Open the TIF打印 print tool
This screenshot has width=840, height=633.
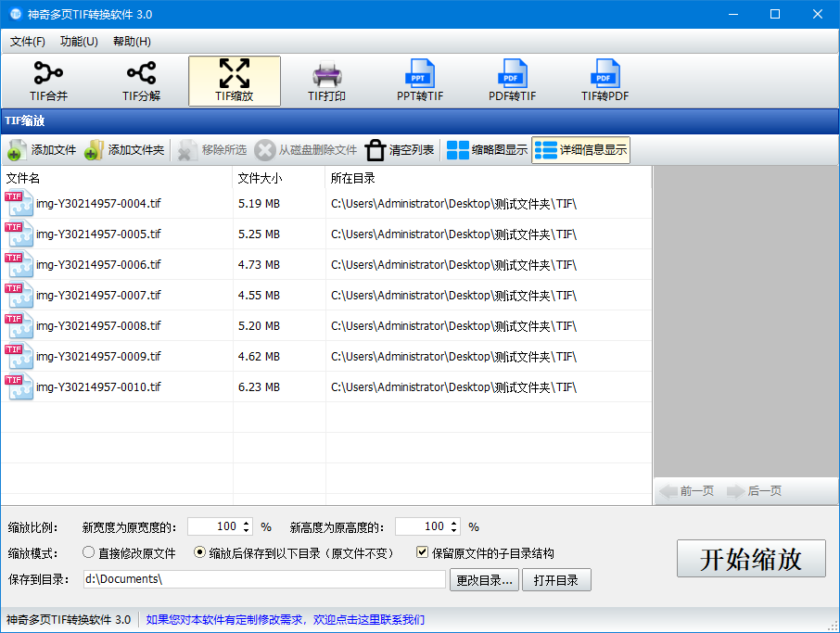tap(326, 82)
